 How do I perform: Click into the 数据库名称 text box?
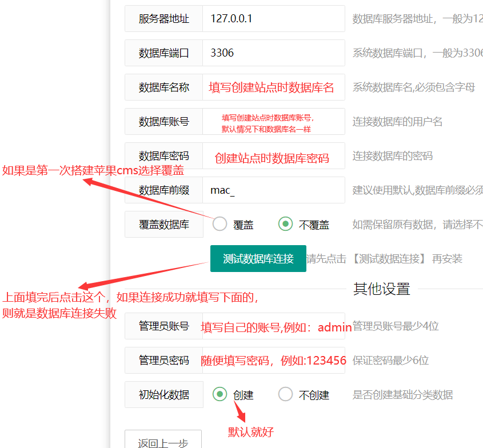pos(273,87)
